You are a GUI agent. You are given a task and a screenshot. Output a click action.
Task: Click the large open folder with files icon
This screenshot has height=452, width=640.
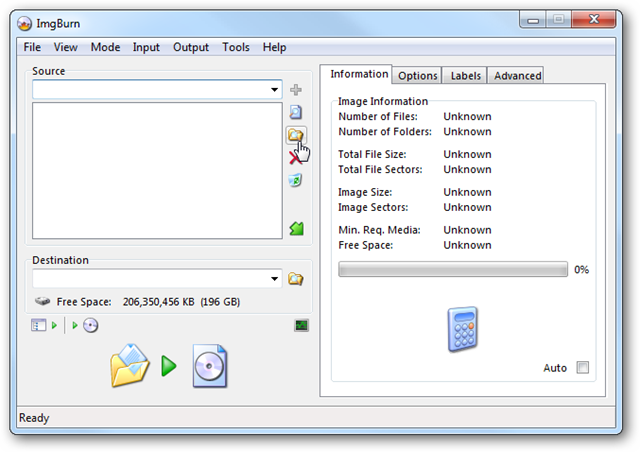tap(129, 365)
